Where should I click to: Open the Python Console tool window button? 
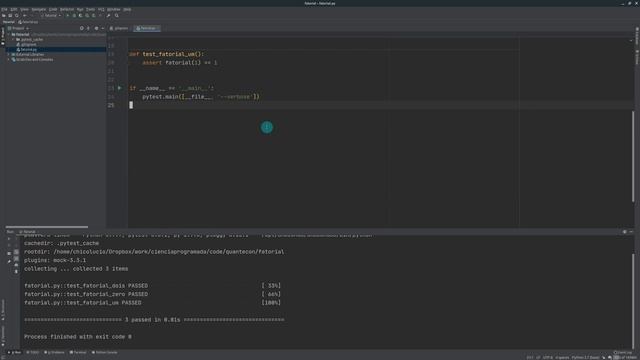104,352
